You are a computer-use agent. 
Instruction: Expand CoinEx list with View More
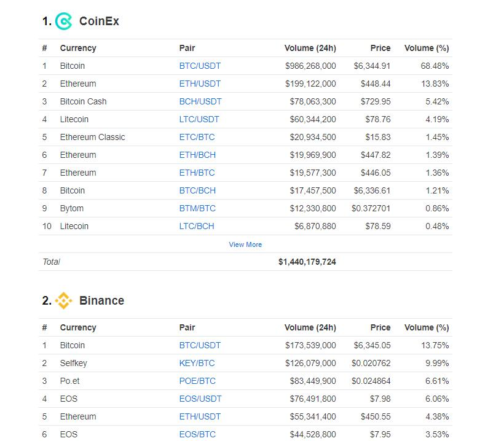[x=245, y=244]
